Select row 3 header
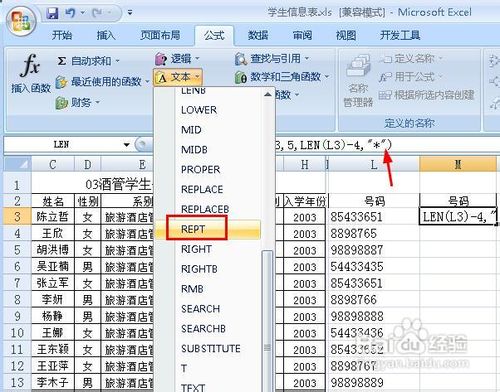The height and width of the screenshot is (392, 500). [17, 217]
